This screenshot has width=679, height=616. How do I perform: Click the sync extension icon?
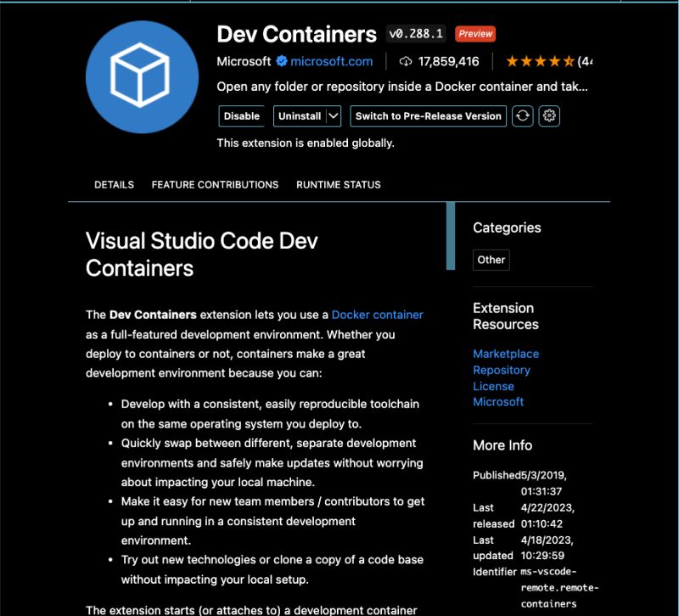point(524,116)
